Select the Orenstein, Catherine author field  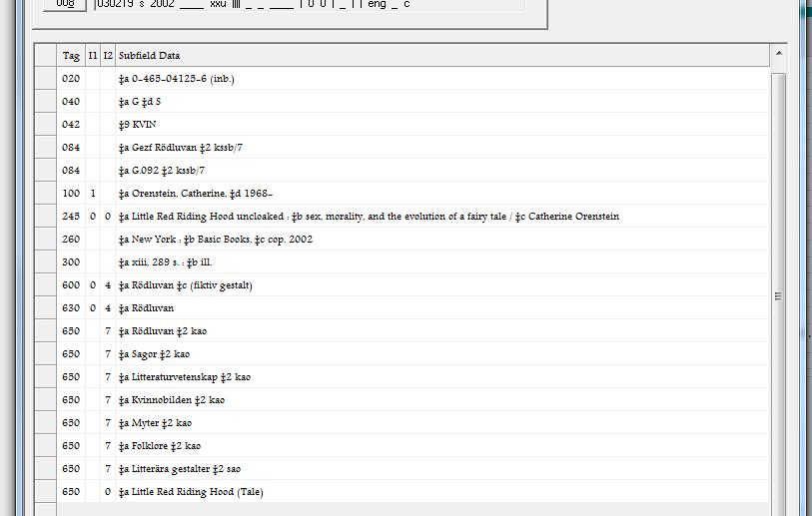point(195,194)
